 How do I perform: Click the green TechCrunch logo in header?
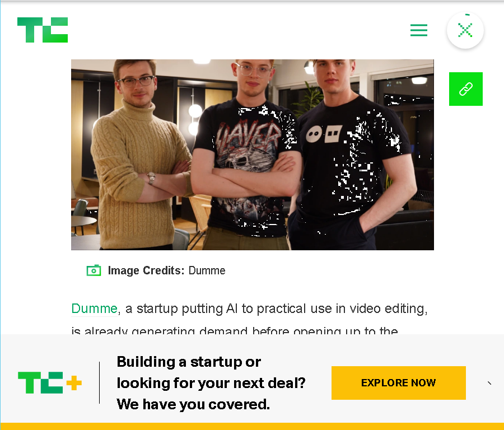pyautogui.click(x=43, y=30)
